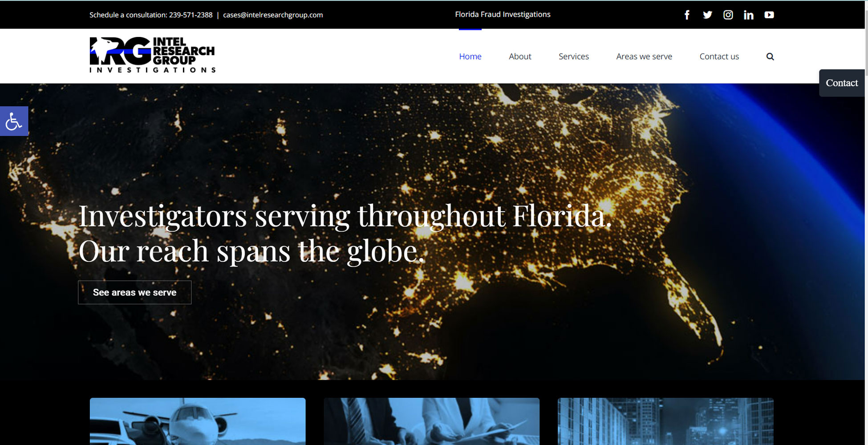Click the See areas we serve button

[x=134, y=292]
